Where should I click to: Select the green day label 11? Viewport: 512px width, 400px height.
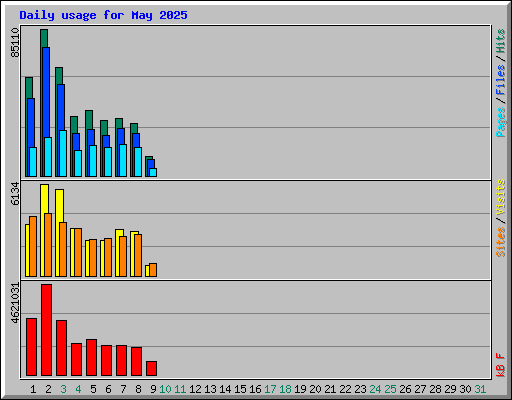pyautogui.click(x=180, y=389)
